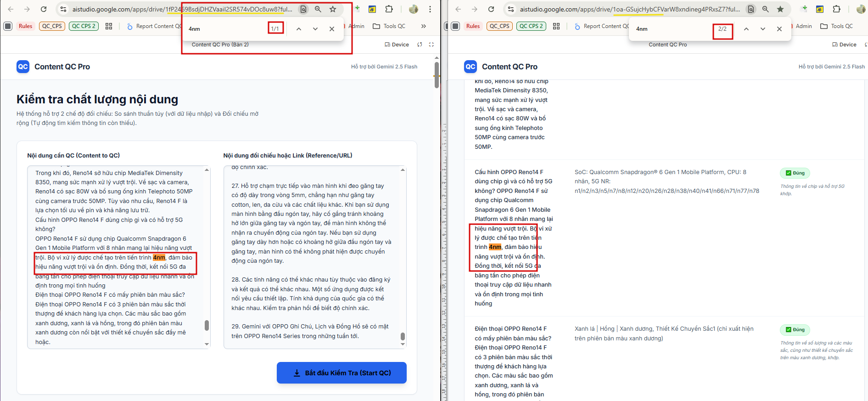Click up arrow of reference textarea scrollbar
Viewport: 868px width, 401px height.
403,170
